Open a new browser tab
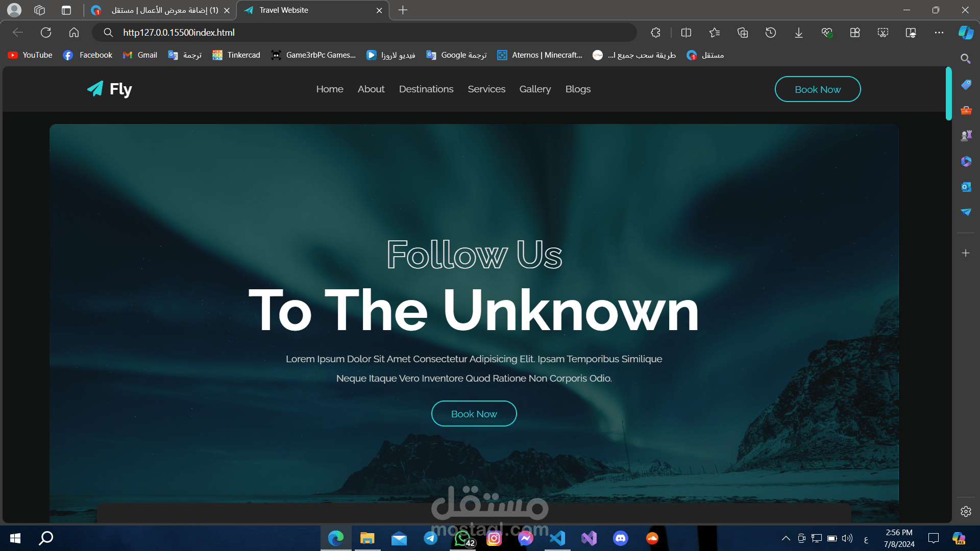Image resolution: width=980 pixels, height=551 pixels. (403, 10)
